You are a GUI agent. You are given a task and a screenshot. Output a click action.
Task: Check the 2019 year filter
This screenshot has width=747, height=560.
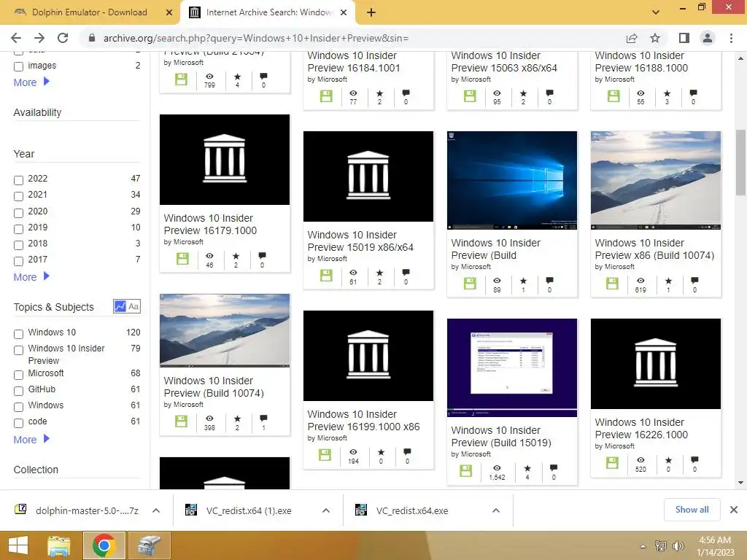tap(18, 229)
